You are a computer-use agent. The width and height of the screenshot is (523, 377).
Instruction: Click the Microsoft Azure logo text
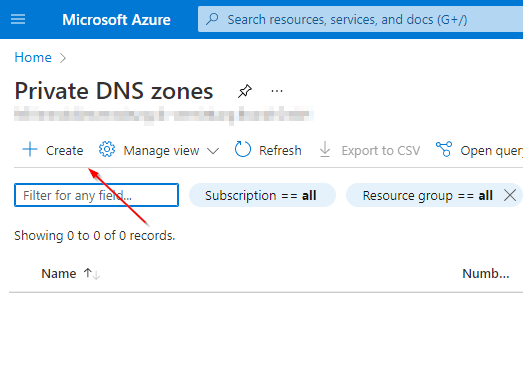[116, 20]
